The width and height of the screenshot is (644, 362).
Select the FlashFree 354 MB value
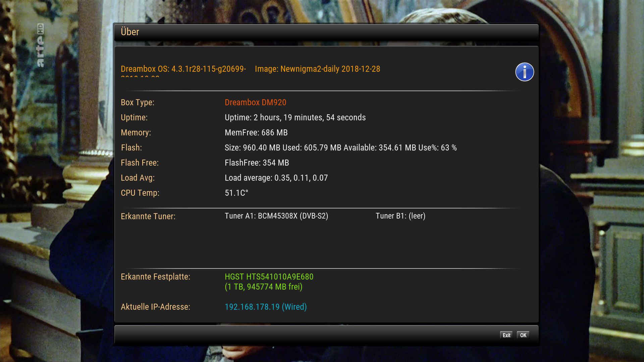[x=257, y=163]
